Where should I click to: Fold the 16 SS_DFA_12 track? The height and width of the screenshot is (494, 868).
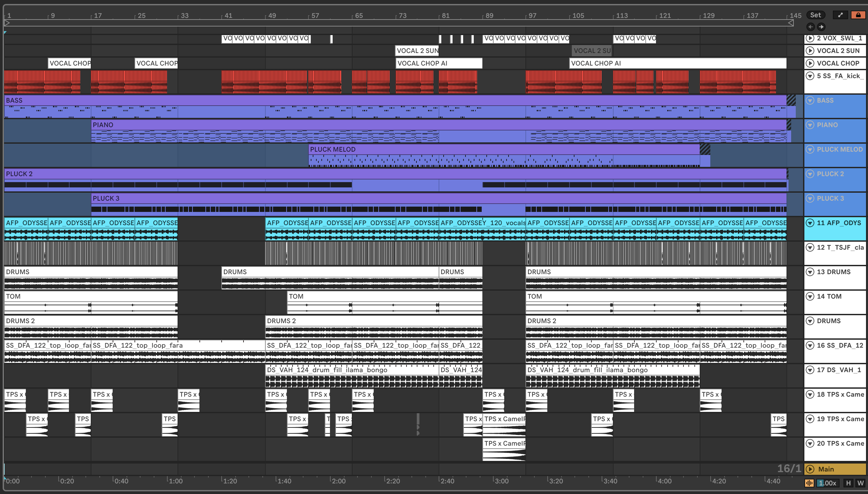[810, 345]
